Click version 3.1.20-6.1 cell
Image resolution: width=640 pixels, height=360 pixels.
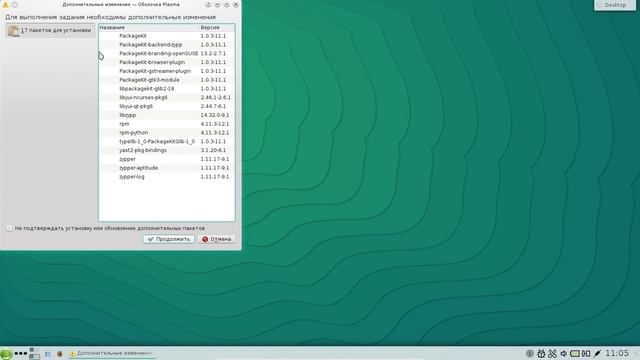pos(213,150)
